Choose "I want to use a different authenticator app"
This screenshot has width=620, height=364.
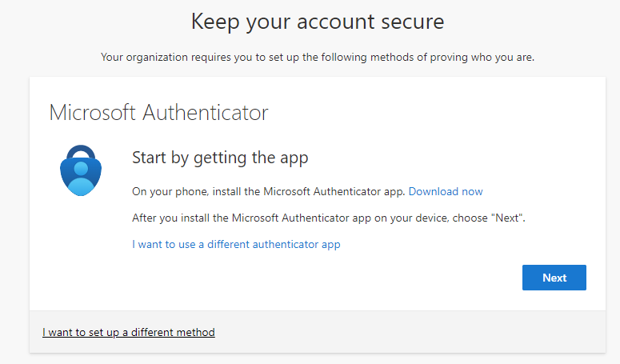[236, 244]
